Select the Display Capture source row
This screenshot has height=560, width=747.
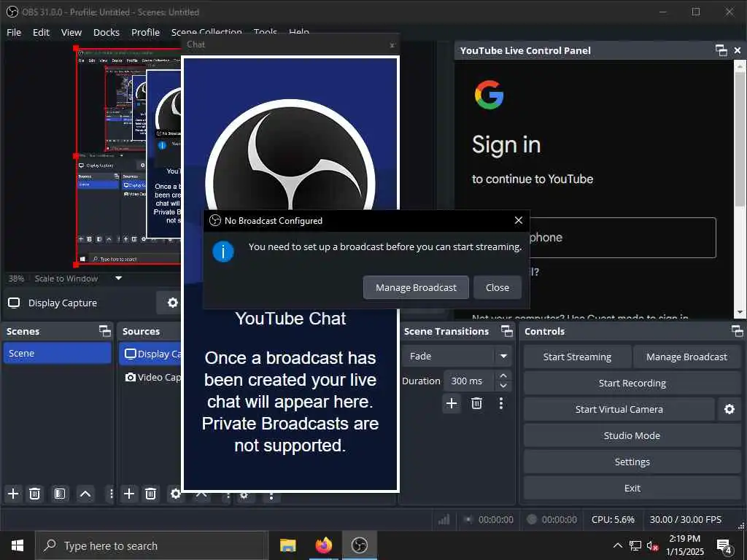click(x=150, y=354)
